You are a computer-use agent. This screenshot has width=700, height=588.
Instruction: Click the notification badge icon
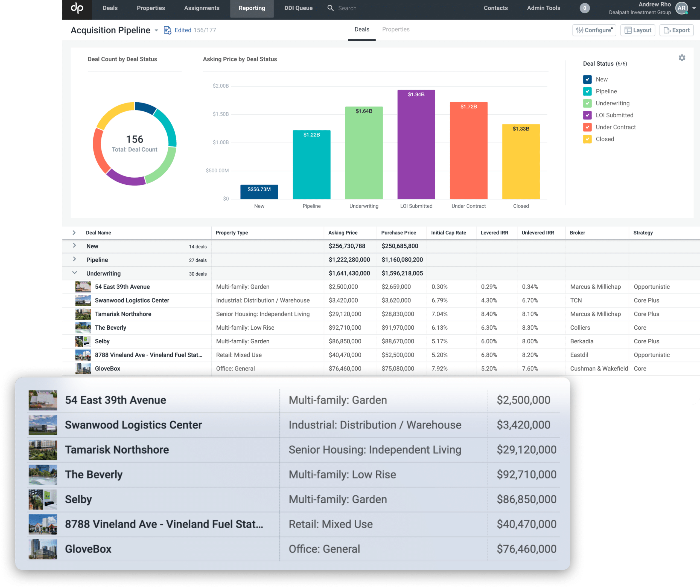coord(584,8)
